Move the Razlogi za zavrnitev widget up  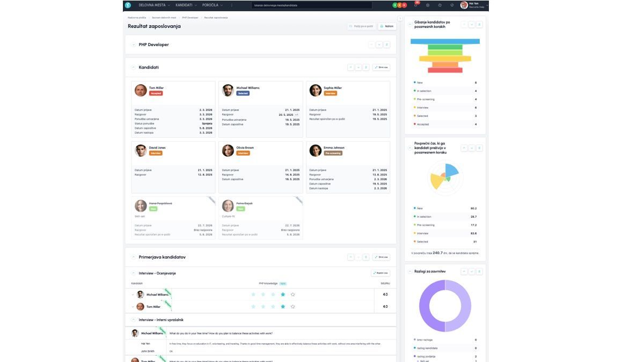[x=464, y=271]
